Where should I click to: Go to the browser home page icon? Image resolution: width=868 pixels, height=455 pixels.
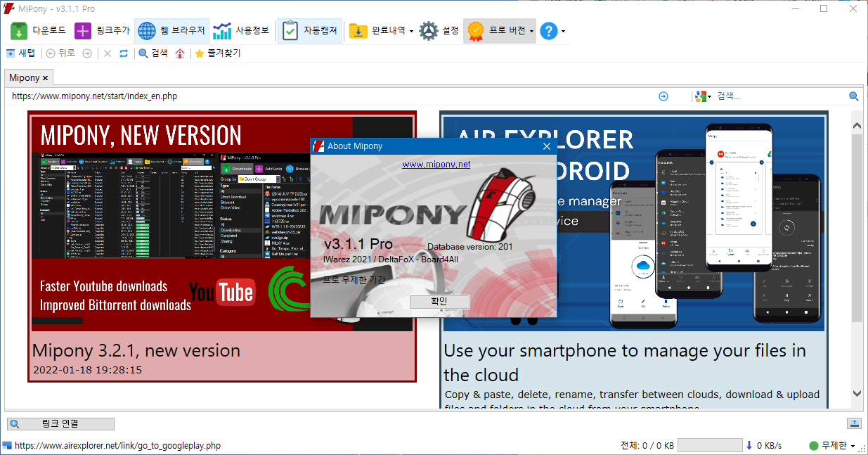pyautogui.click(x=181, y=53)
